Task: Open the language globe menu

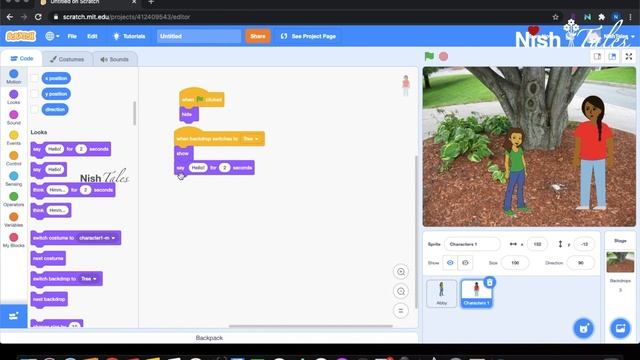Action: tap(52, 36)
